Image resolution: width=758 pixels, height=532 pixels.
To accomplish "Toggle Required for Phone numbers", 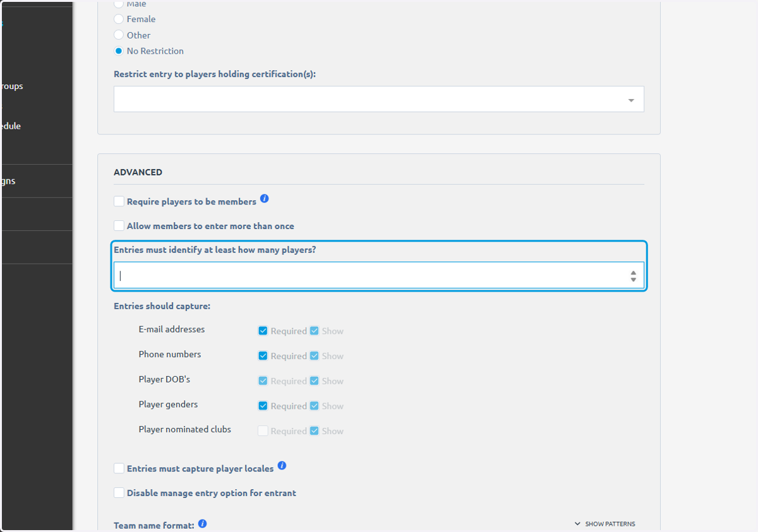I will click(x=263, y=356).
